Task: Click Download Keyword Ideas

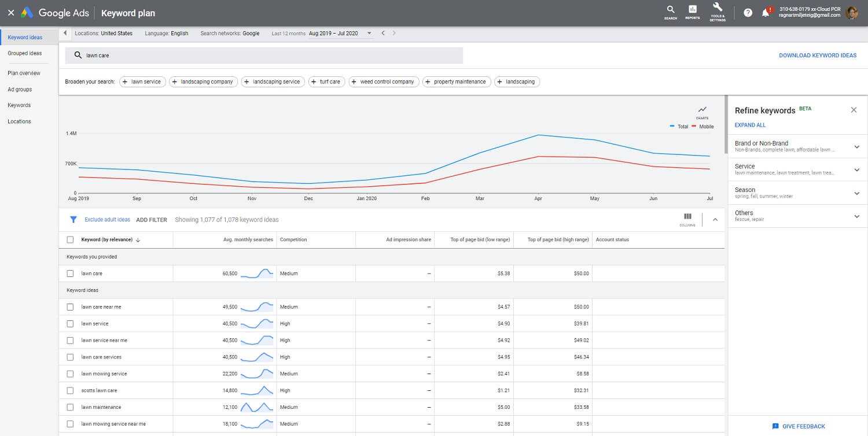Action: [818, 56]
